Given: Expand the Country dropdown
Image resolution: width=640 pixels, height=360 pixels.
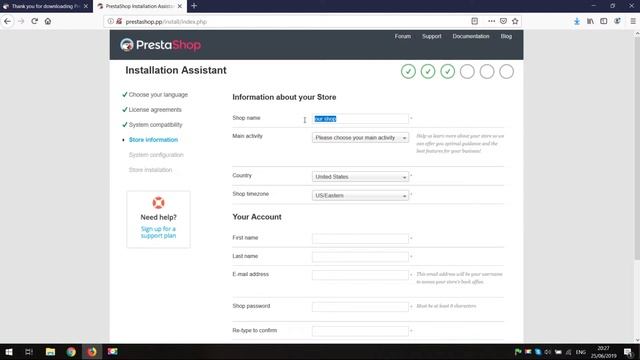Looking at the screenshot, I should tap(360, 177).
